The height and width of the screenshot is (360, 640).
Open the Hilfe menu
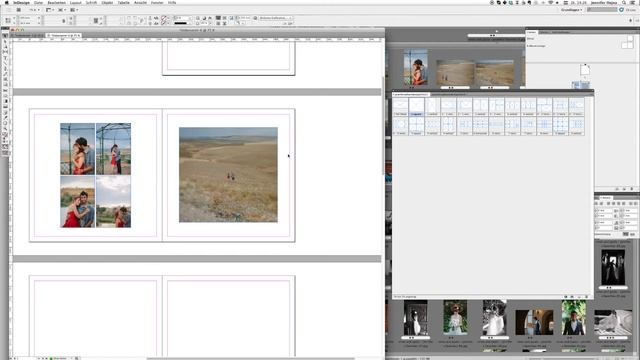[172, 2]
